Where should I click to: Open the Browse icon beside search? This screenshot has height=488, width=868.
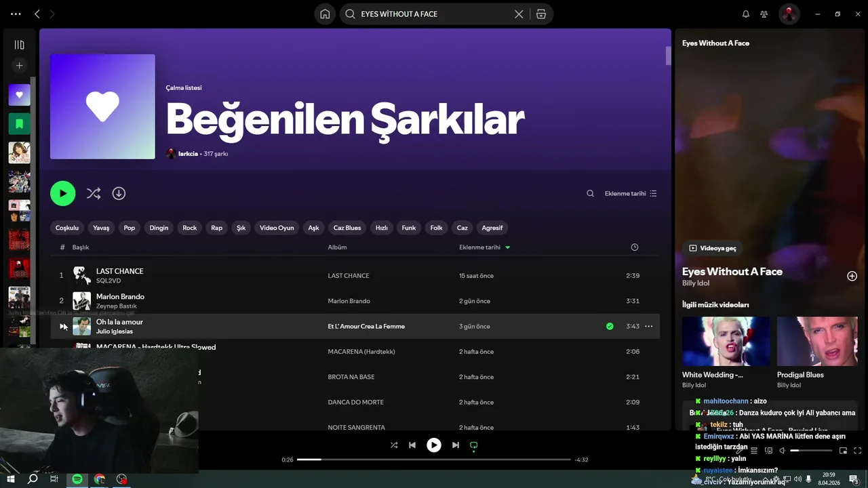tap(540, 14)
